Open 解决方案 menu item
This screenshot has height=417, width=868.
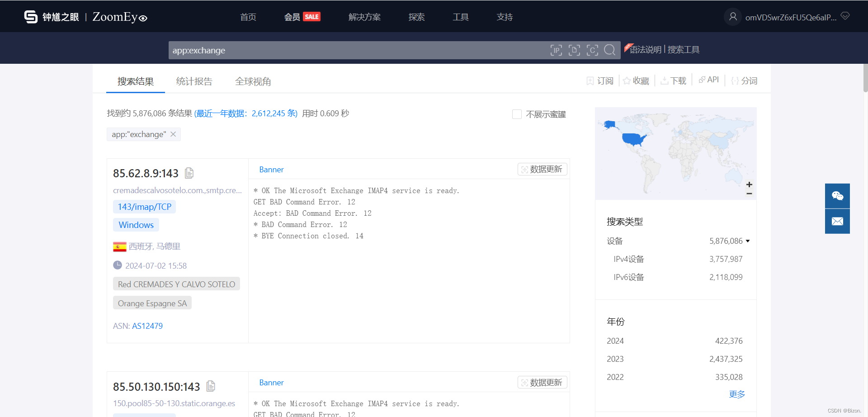pyautogui.click(x=364, y=17)
